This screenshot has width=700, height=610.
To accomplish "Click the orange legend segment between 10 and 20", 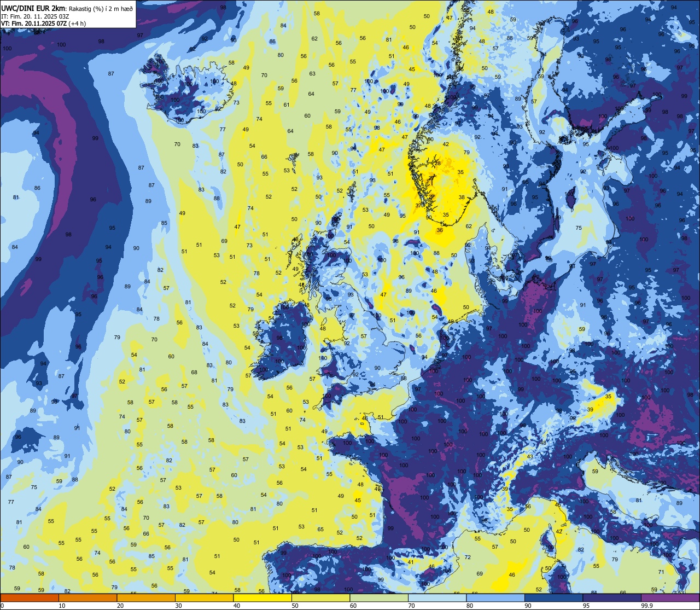I will (x=87, y=597).
